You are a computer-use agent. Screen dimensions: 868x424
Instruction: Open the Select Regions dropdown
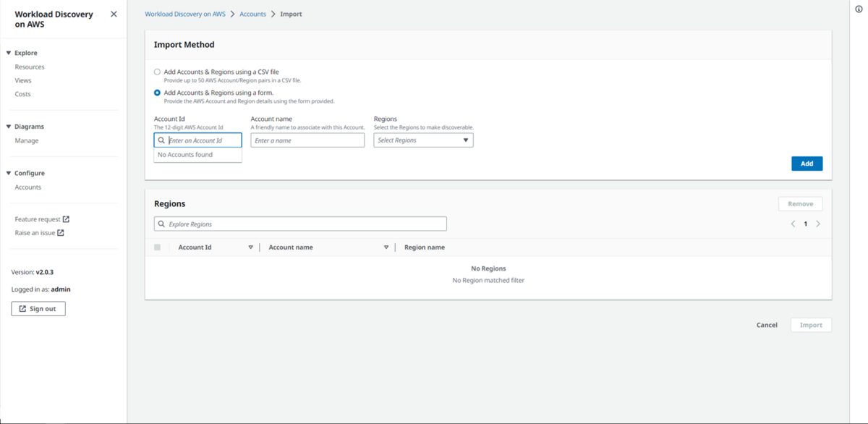[x=423, y=140]
